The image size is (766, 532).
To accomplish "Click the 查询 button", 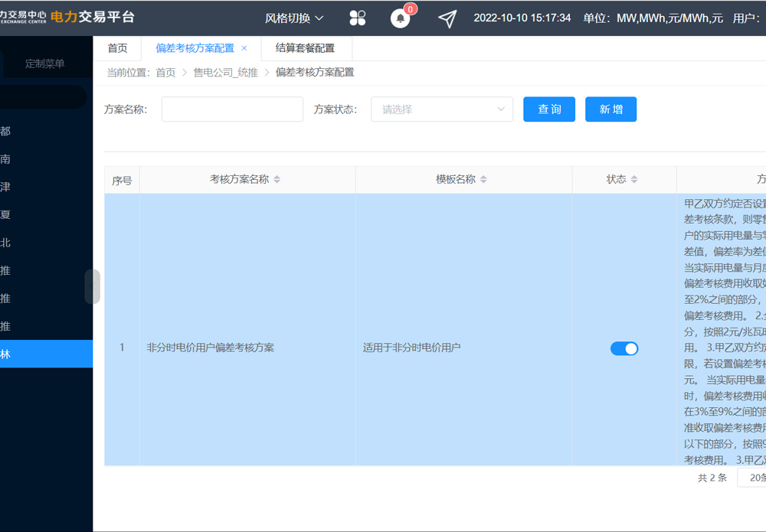I will [x=549, y=109].
